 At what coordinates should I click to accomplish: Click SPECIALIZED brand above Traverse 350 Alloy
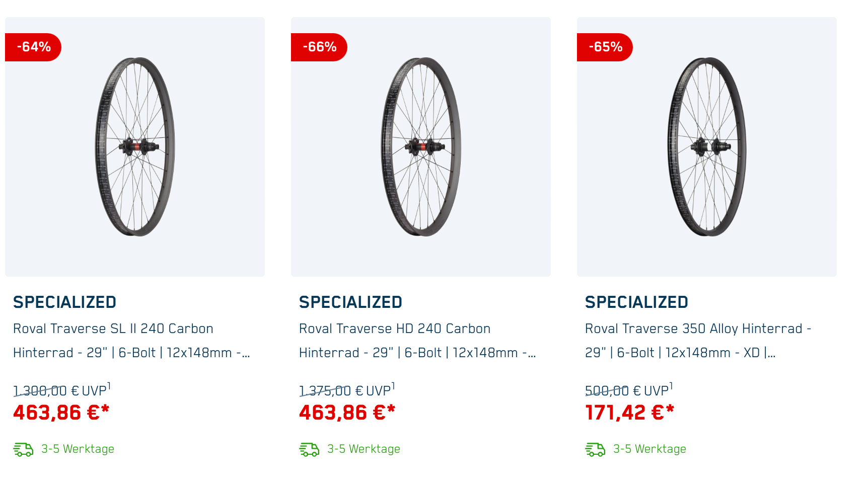coord(636,302)
